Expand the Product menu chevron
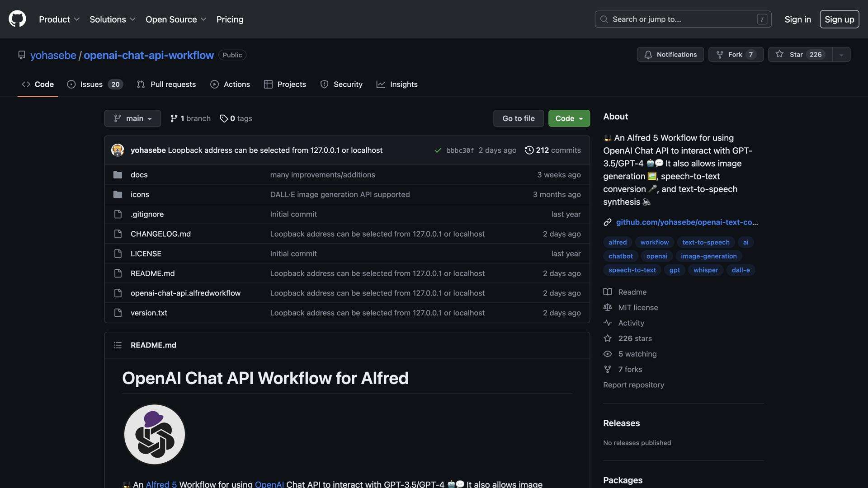868x488 pixels. tap(77, 19)
